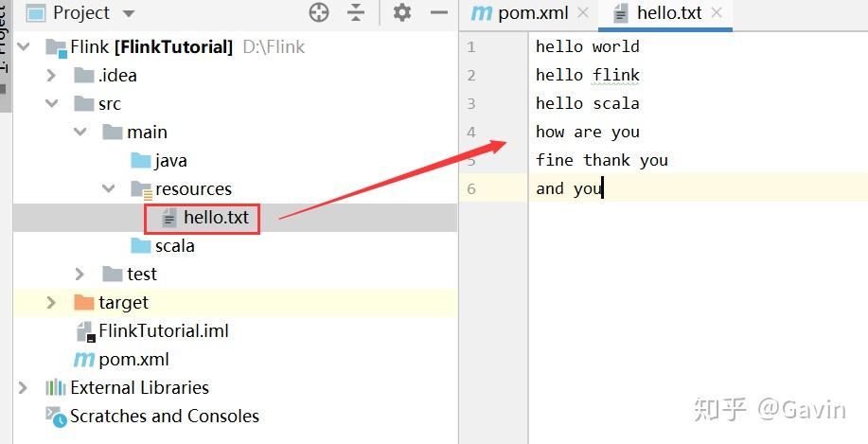Expand the test folder
The image size is (868, 444).
pyautogui.click(x=80, y=274)
